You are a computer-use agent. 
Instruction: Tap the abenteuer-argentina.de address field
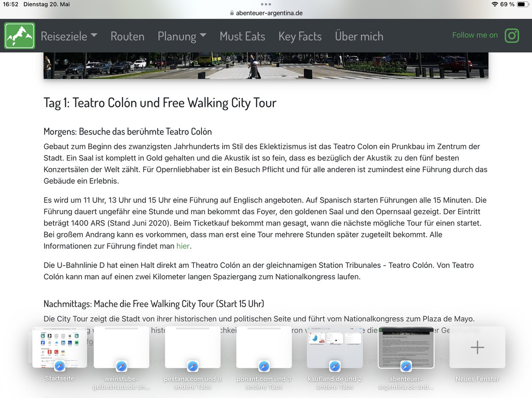click(x=269, y=13)
